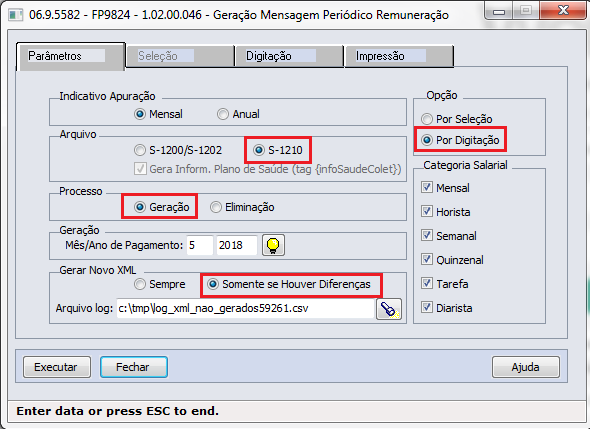
Task: Click the flashlight browse icon next to Arquivo log
Action: coord(389,309)
